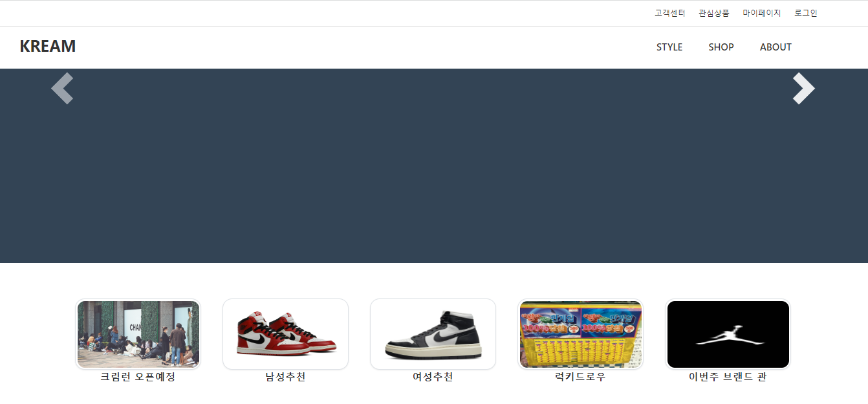Click the KREAM logo
Screen dimensions: 868x404
click(x=48, y=47)
